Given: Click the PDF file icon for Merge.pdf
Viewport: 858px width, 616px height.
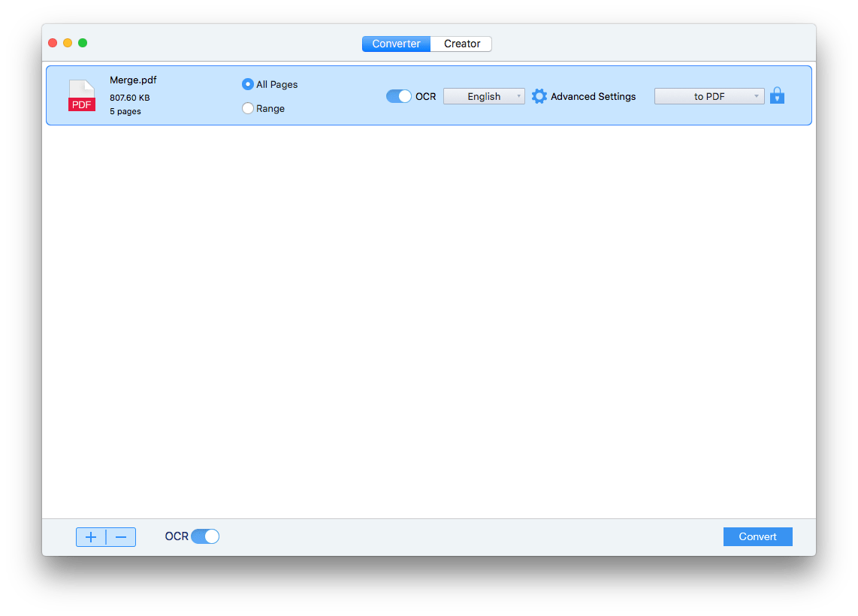Looking at the screenshot, I should (x=82, y=95).
